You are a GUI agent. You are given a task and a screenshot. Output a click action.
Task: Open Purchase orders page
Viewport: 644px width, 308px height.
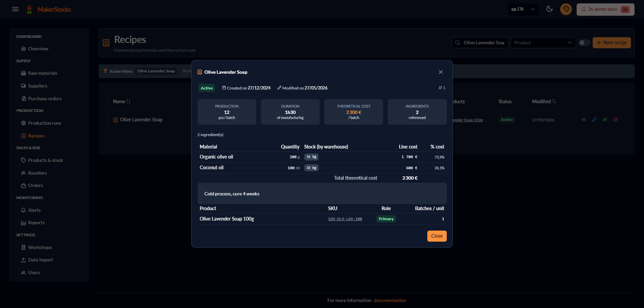point(45,99)
